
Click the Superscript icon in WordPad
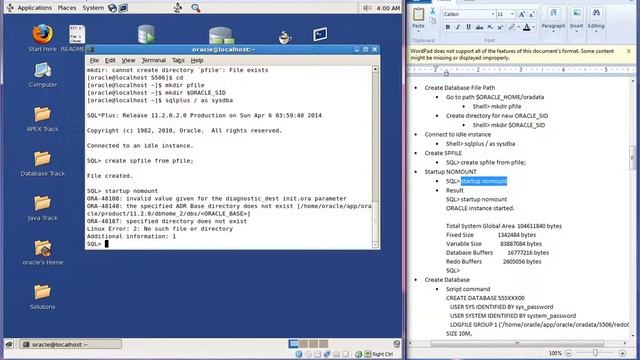500,27
